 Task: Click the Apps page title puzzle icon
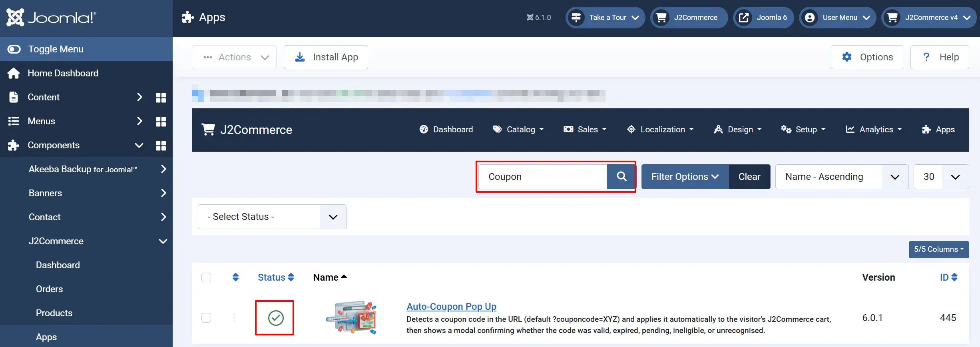pyautogui.click(x=188, y=17)
